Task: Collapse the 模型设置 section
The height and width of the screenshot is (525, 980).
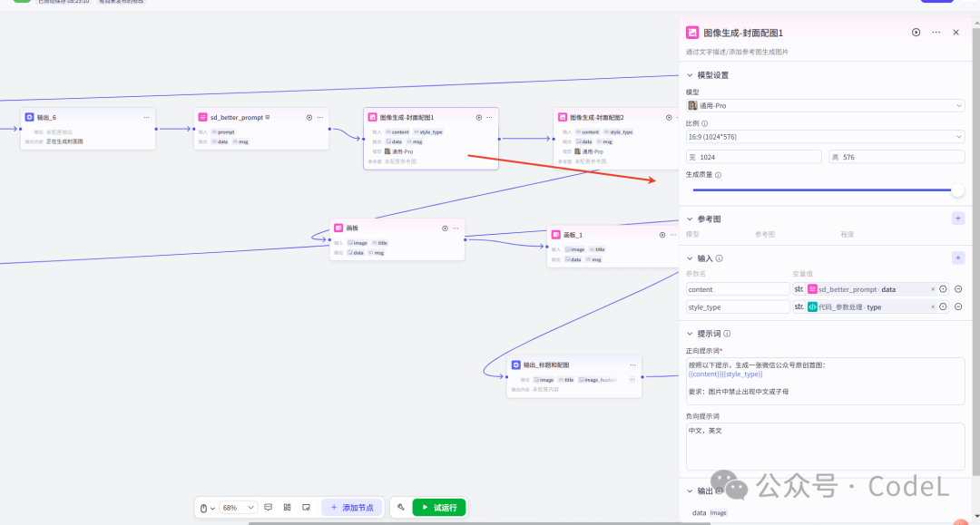Action: [690, 75]
